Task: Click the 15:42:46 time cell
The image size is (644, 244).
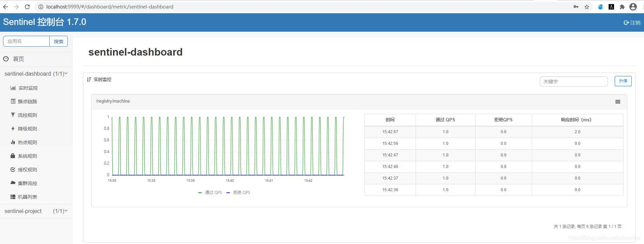Action: 390,167
